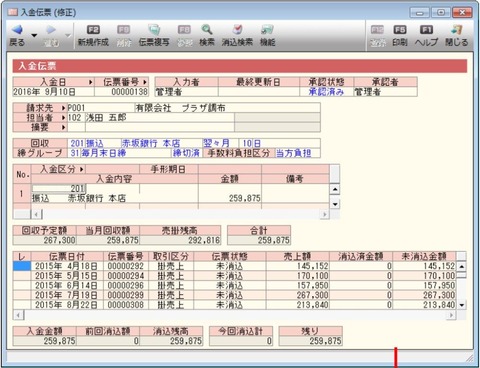Click the amount cell 259,875 in row 1
480x368 pixels.
[x=230, y=198]
